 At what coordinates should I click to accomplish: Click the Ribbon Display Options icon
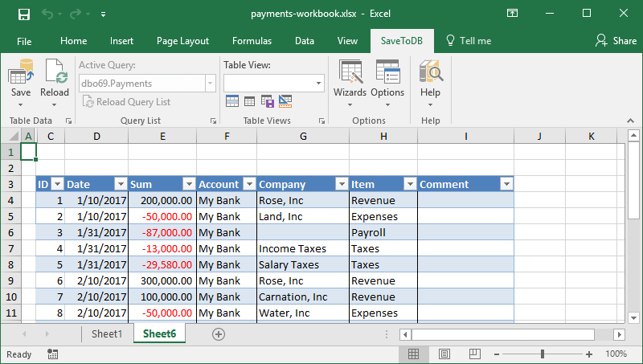coord(512,13)
